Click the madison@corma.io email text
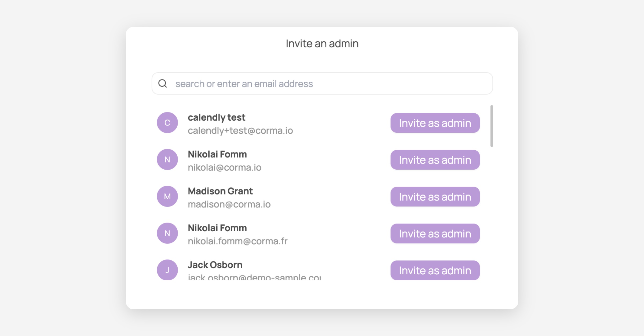 tap(229, 204)
